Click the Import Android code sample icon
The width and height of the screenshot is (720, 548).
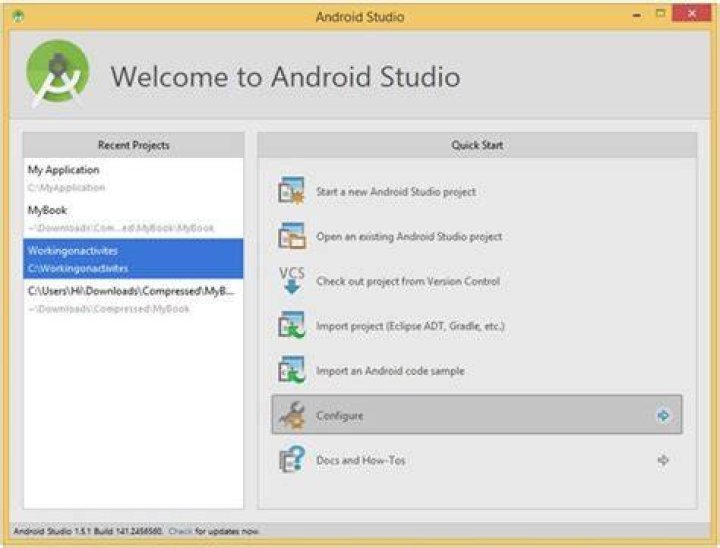coord(291,369)
